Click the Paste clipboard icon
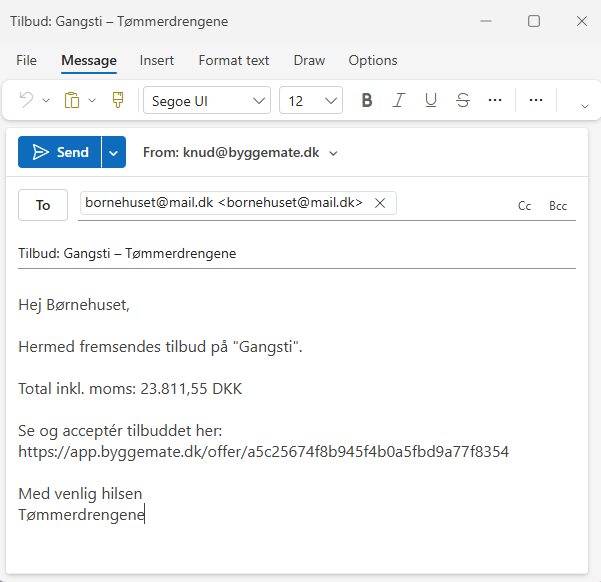 [x=72, y=100]
